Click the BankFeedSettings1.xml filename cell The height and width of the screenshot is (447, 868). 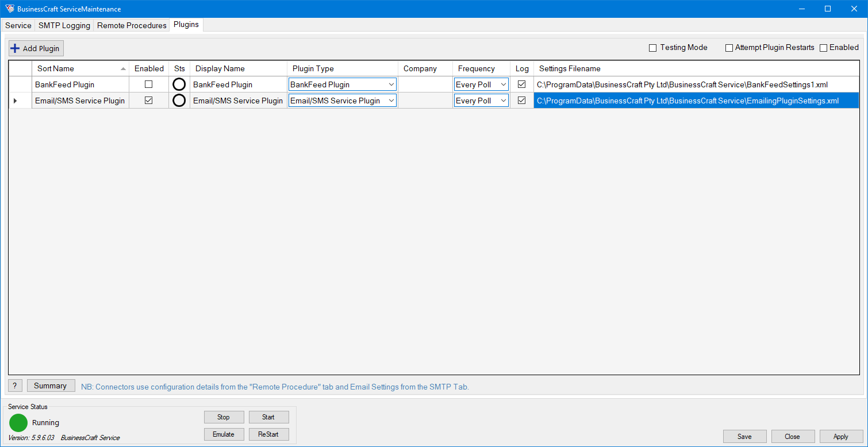tap(696, 84)
